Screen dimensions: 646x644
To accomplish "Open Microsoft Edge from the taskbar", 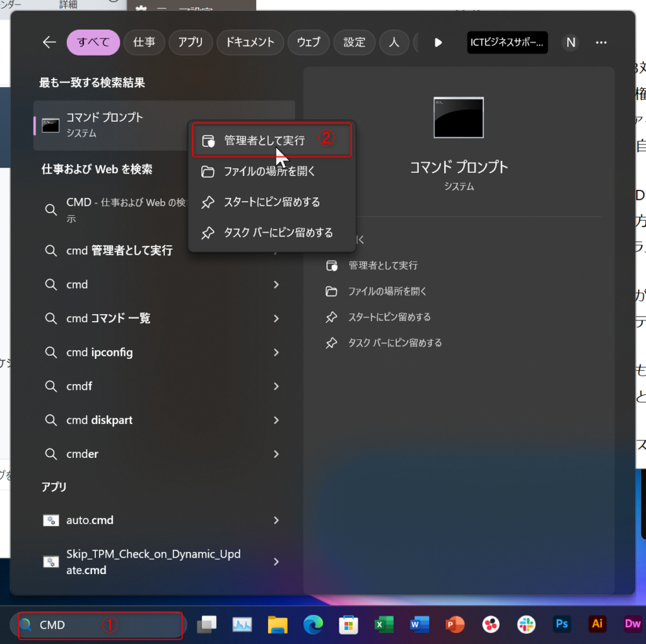I will tap(313, 624).
